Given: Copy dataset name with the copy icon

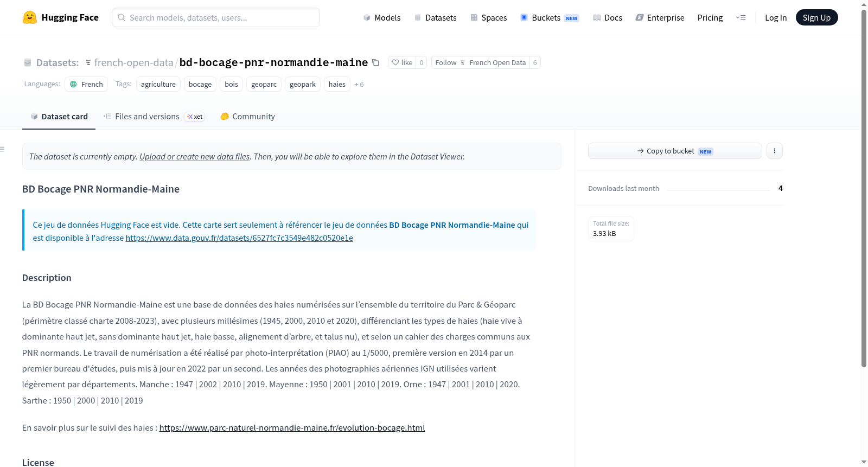Looking at the screenshot, I should 375,62.
